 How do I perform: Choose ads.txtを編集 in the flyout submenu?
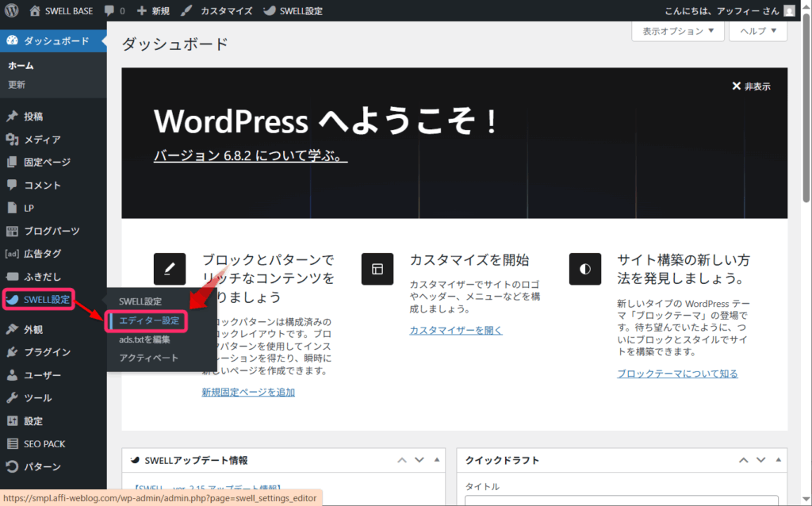144,339
